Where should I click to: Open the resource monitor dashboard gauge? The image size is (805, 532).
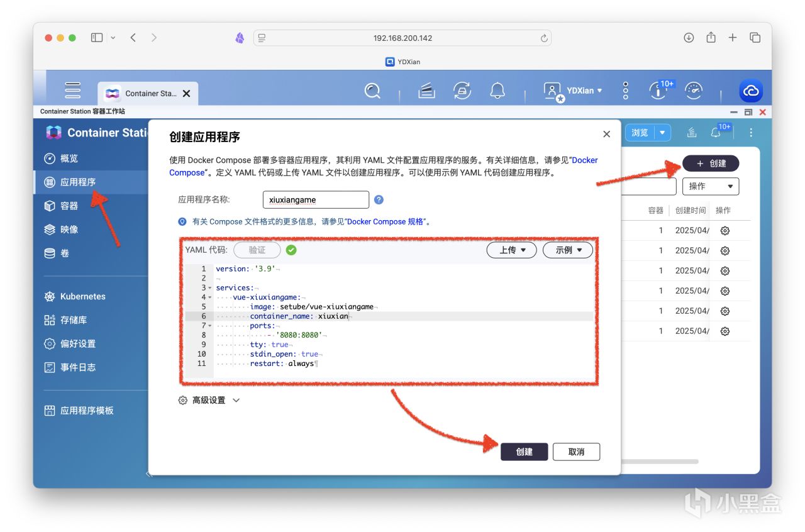694,91
